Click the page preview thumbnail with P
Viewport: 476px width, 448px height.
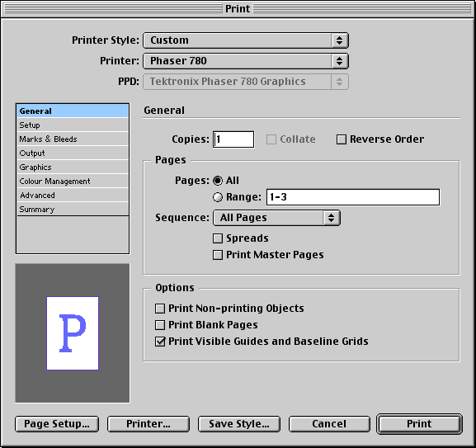pos(73,333)
